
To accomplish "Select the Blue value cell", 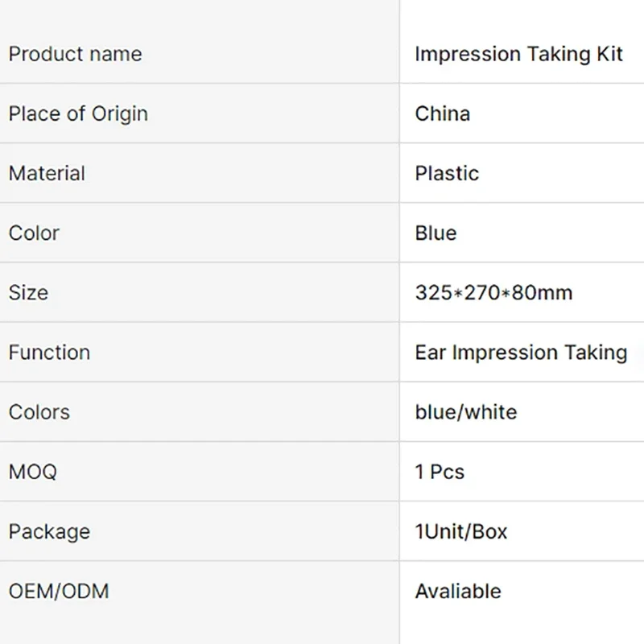I will 522,233.
